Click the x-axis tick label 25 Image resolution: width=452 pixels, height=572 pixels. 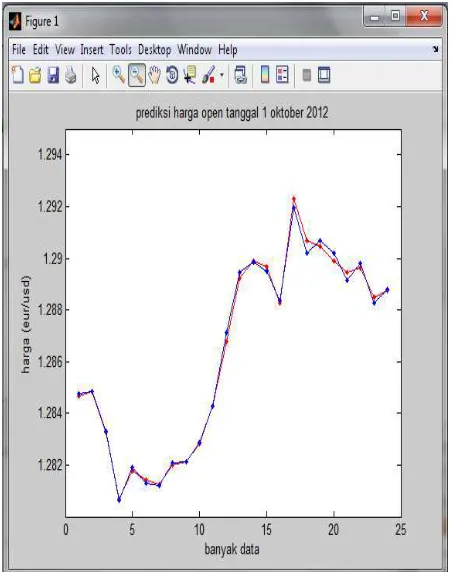(x=401, y=530)
